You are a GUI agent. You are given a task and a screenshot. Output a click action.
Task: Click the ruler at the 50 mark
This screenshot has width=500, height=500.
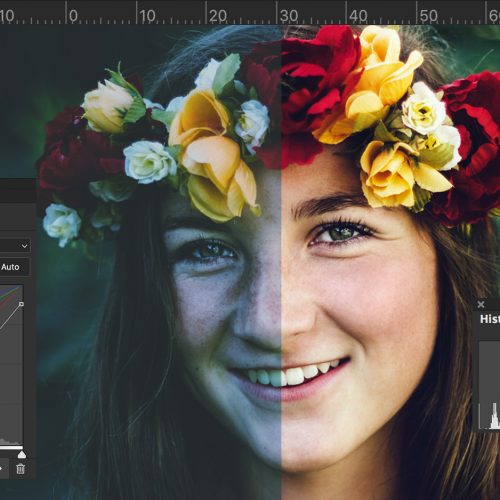tap(428, 15)
